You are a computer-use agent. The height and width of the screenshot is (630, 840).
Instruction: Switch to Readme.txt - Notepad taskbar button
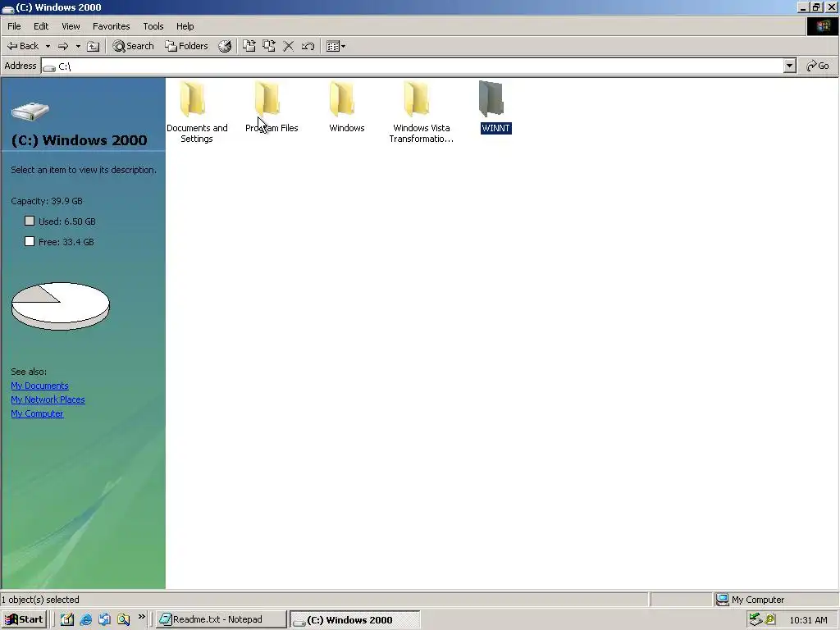point(221,620)
